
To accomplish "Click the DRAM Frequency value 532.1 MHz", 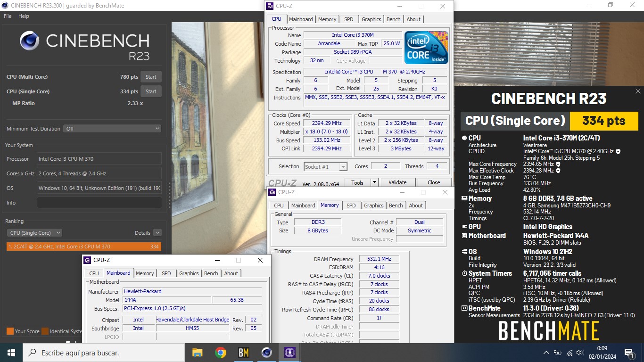I will pyautogui.click(x=379, y=259).
